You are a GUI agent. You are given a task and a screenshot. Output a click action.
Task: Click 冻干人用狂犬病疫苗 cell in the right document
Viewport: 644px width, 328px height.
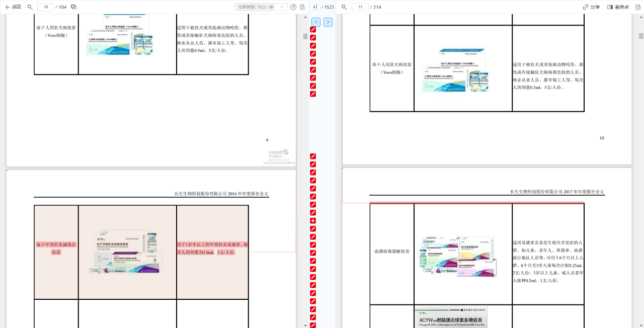391,68
